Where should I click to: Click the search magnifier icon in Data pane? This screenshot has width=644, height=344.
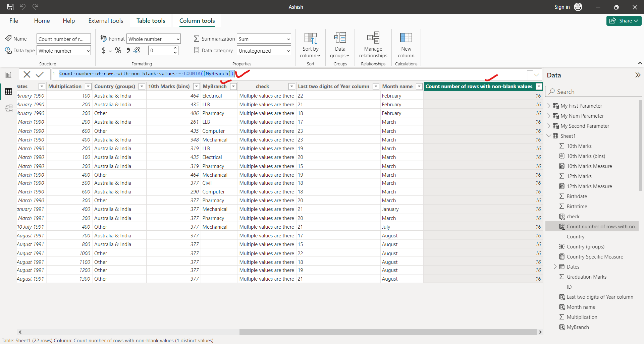click(x=552, y=92)
